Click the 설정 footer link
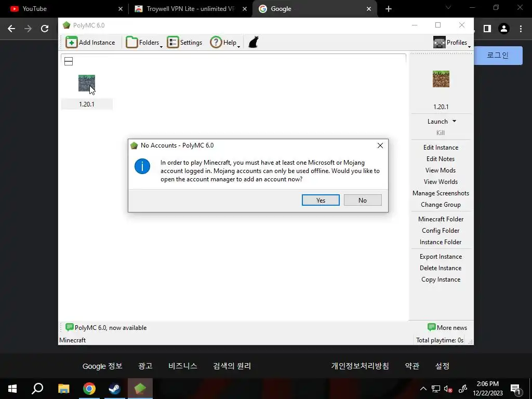532x399 pixels. coord(442,366)
